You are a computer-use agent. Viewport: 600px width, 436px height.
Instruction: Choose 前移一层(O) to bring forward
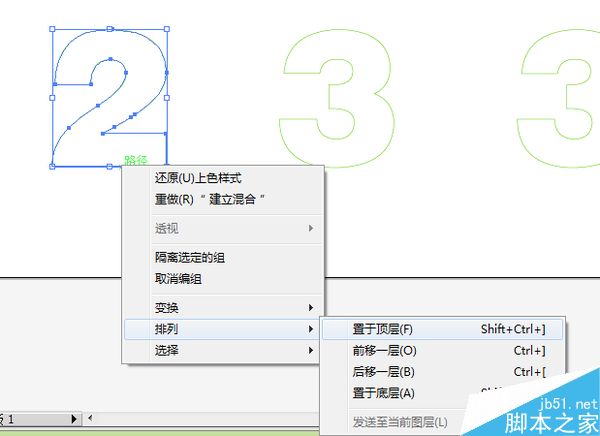[x=442, y=351]
